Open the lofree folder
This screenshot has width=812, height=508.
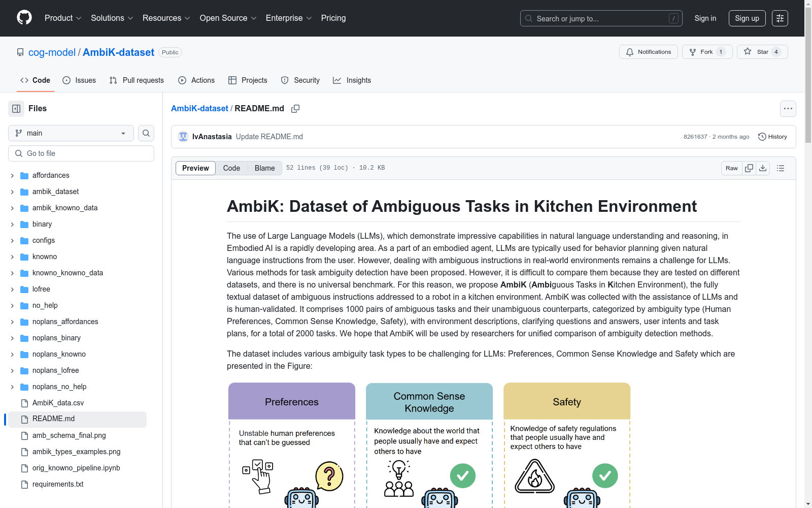(41, 290)
